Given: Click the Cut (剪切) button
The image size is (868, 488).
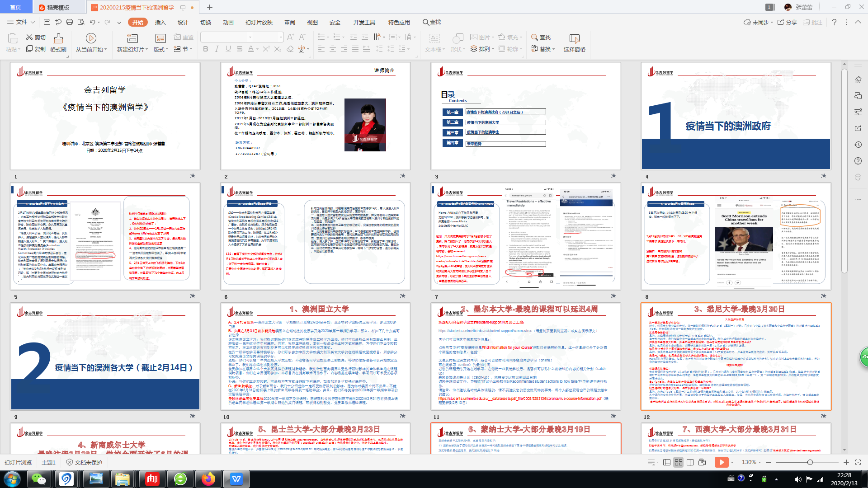Looking at the screenshot, I should tap(36, 37).
